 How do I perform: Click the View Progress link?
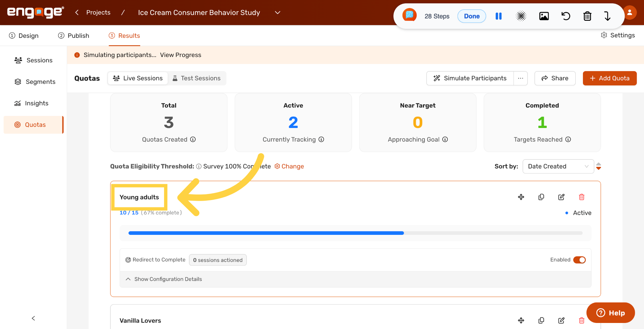click(x=180, y=55)
